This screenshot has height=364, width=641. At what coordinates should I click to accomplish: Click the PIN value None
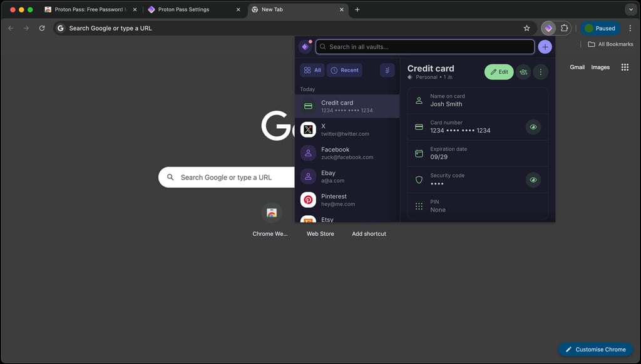[x=438, y=210]
